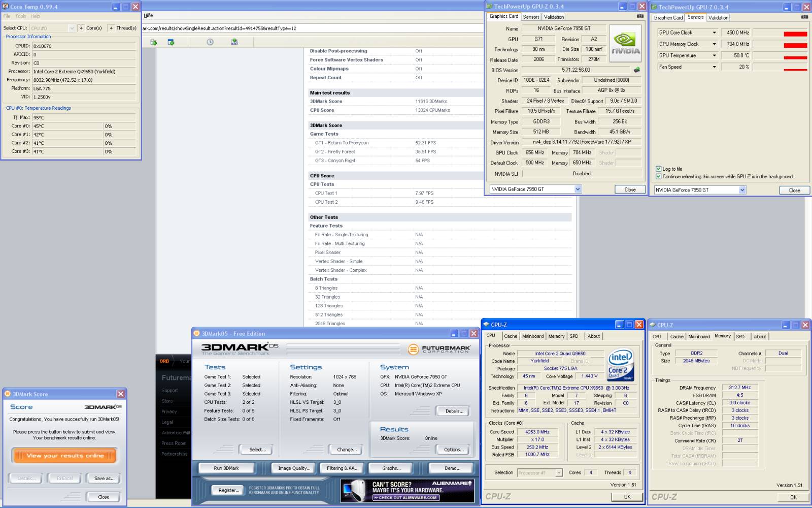This screenshot has height=508, width=812.
Task: Click the download-to-disk icon in browser toolbar
Action: (x=234, y=42)
